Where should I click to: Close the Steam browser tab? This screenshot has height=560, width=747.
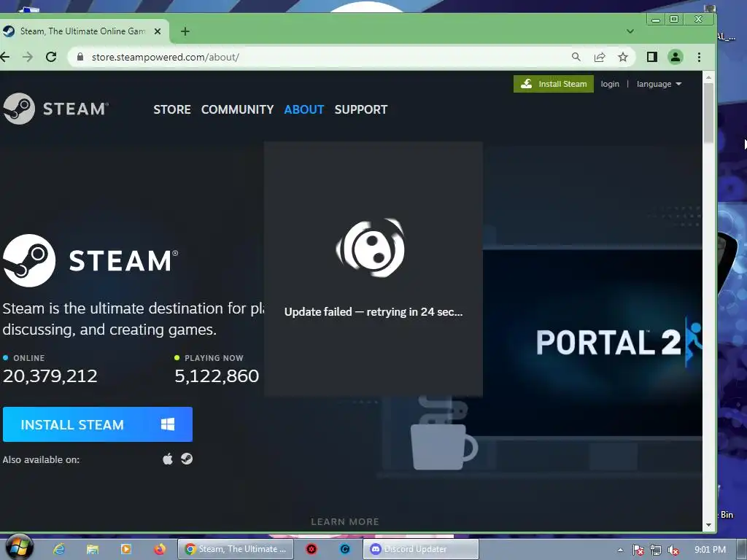point(158,31)
